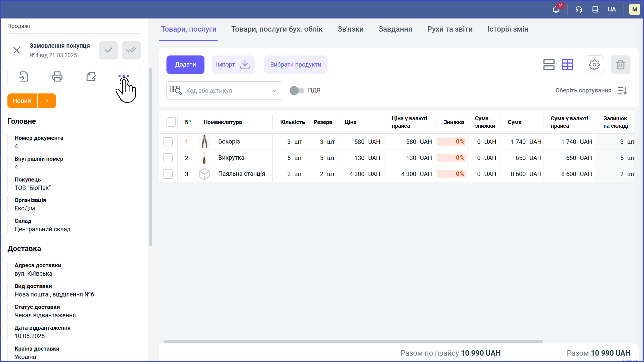Open the Зв'язки tab
Viewport: 644px width, 362px height.
pos(350,29)
